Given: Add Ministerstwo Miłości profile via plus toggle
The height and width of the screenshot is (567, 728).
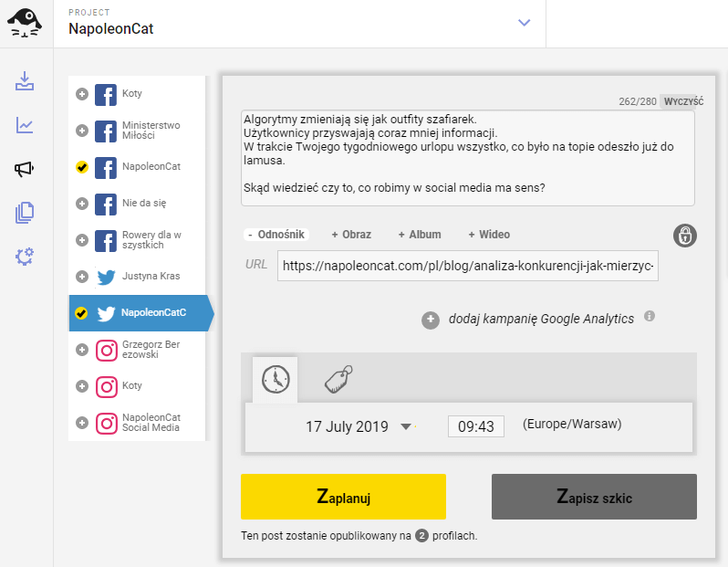Looking at the screenshot, I should (x=82, y=131).
